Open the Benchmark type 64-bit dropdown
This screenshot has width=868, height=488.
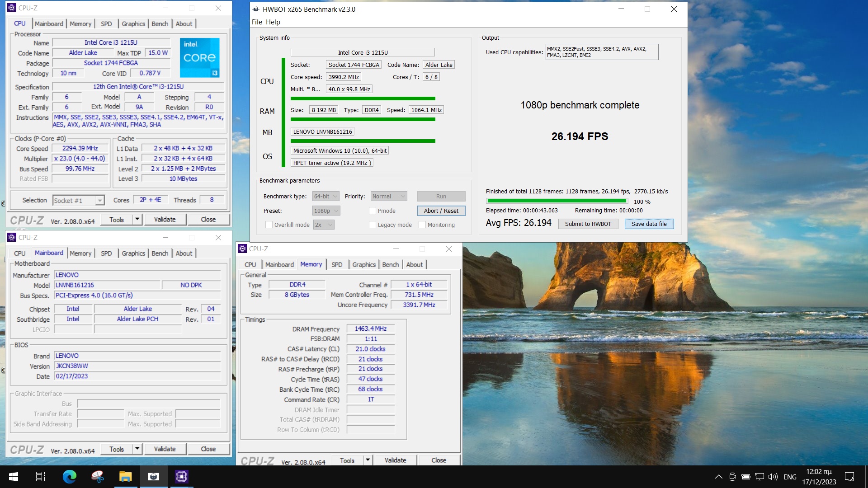[325, 196]
